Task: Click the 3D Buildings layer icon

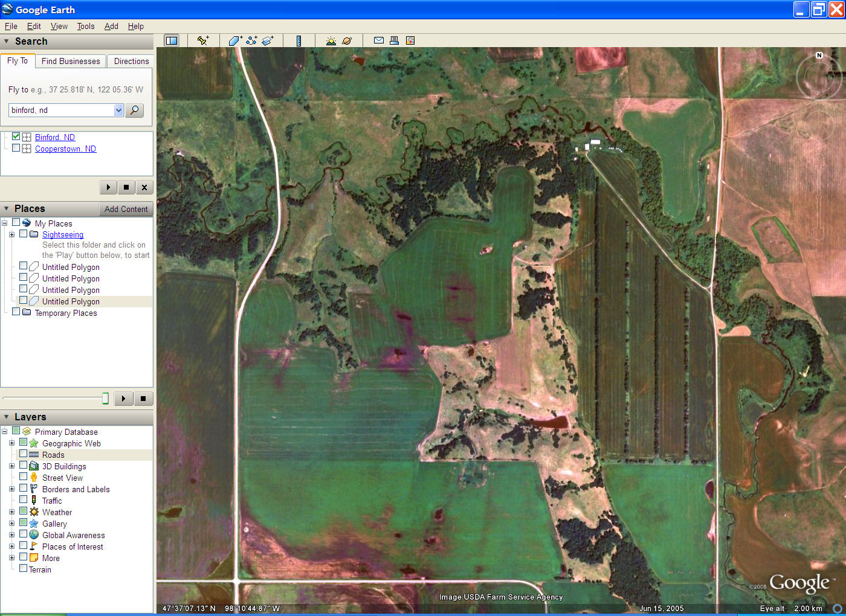Action: [x=34, y=466]
